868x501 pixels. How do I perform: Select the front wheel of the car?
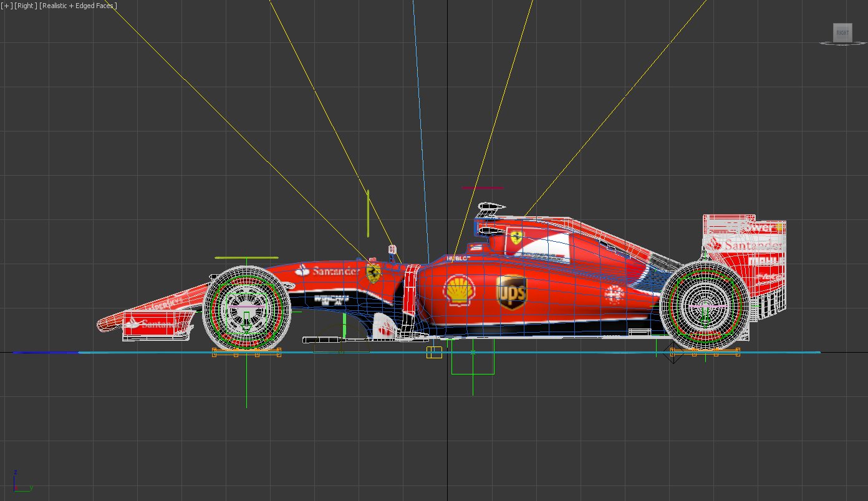click(248, 308)
